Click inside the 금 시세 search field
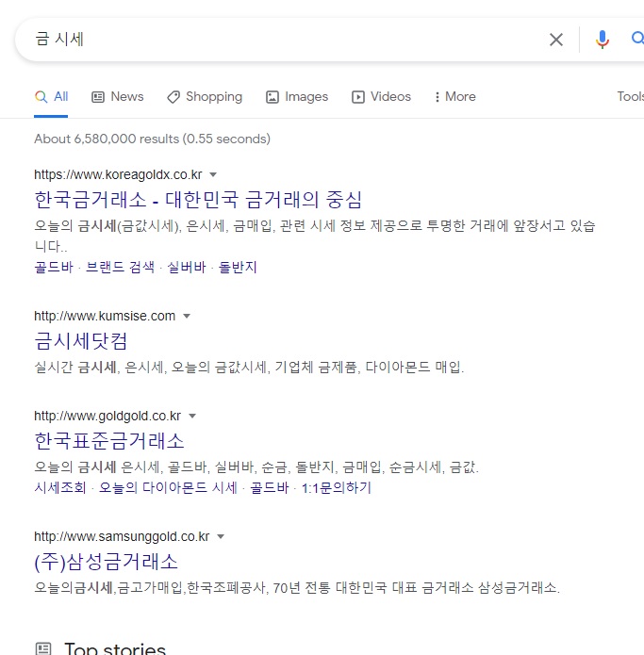The width and height of the screenshot is (644, 655). click(283, 40)
